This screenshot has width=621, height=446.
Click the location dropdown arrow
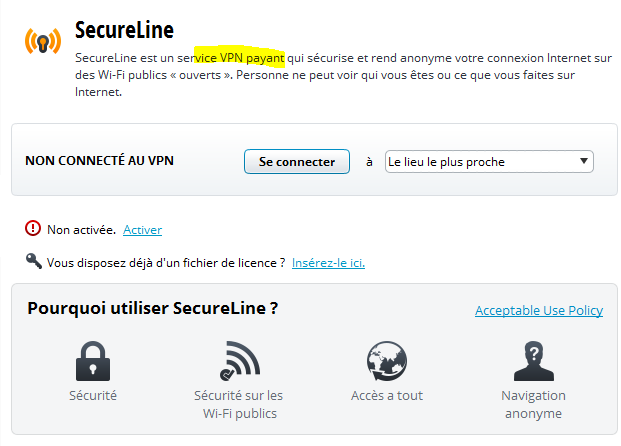coord(583,162)
